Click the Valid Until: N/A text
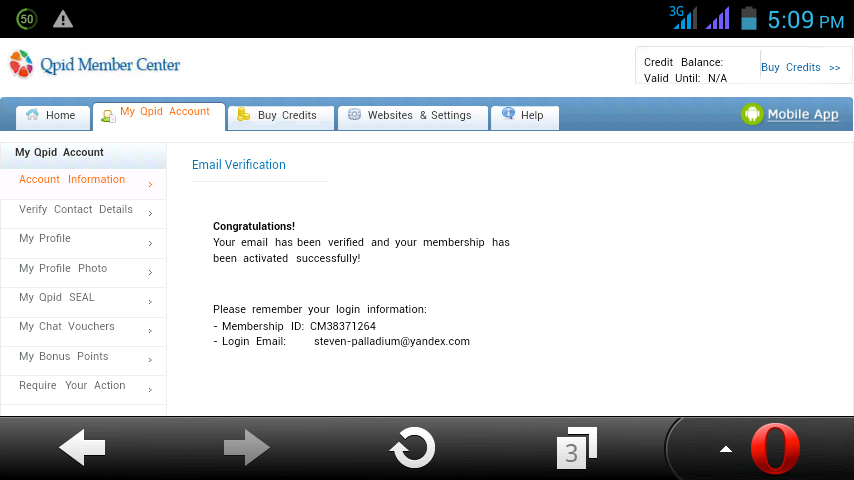 coord(685,78)
